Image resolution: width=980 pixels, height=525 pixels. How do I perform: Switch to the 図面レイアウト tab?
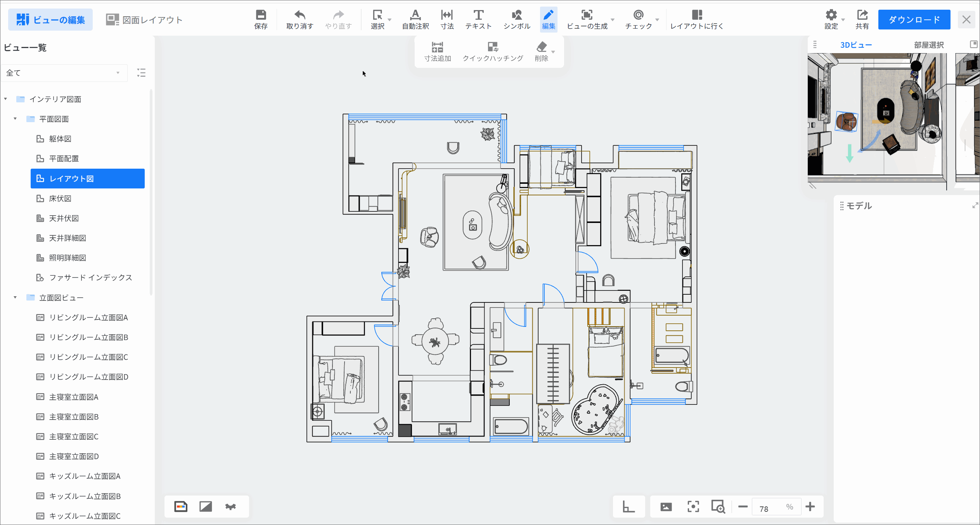point(144,19)
